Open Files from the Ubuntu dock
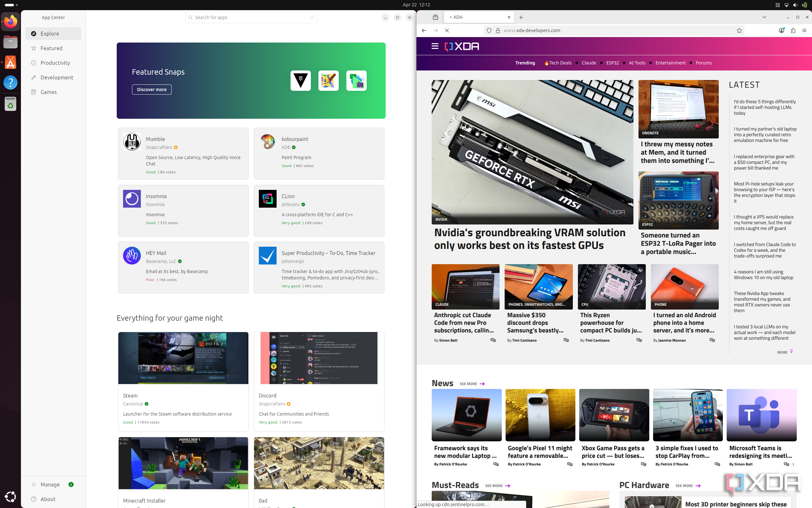The width and height of the screenshot is (812, 508). (10, 42)
